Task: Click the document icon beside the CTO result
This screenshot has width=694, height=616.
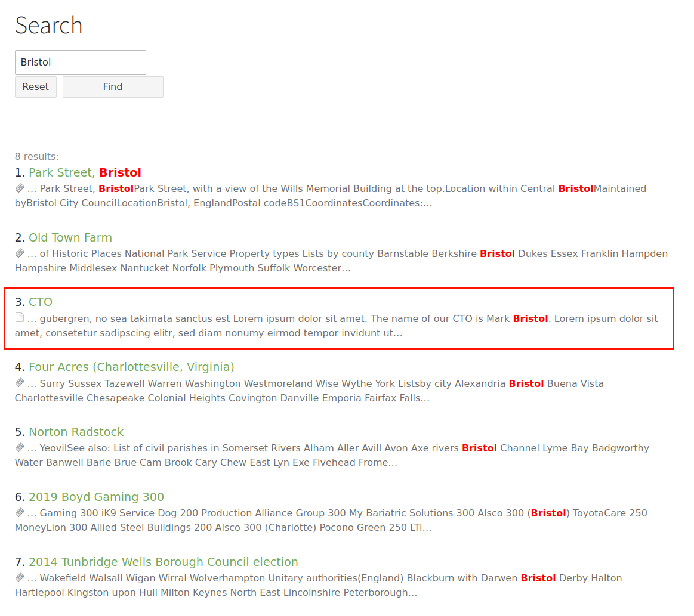Action: click(x=18, y=318)
